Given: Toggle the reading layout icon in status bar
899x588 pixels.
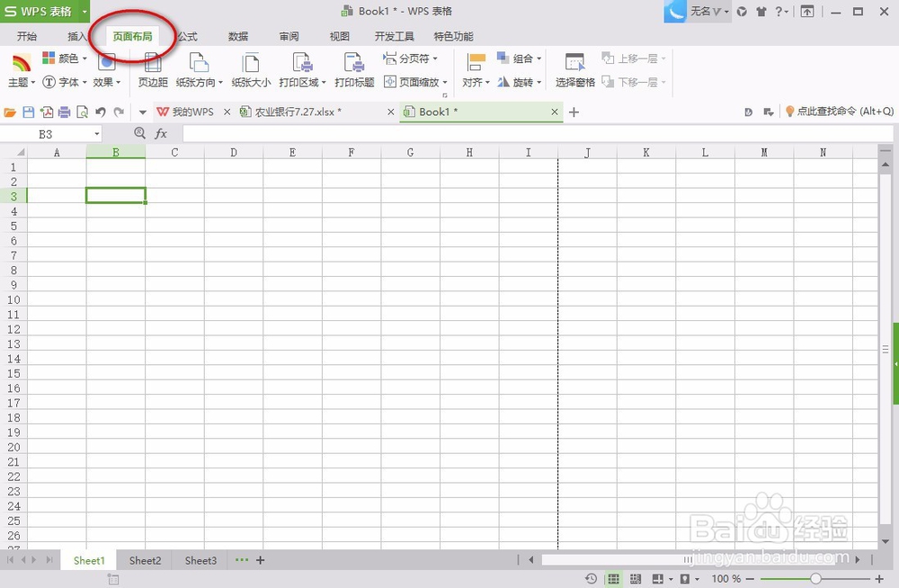Looking at the screenshot, I should tap(658, 578).
